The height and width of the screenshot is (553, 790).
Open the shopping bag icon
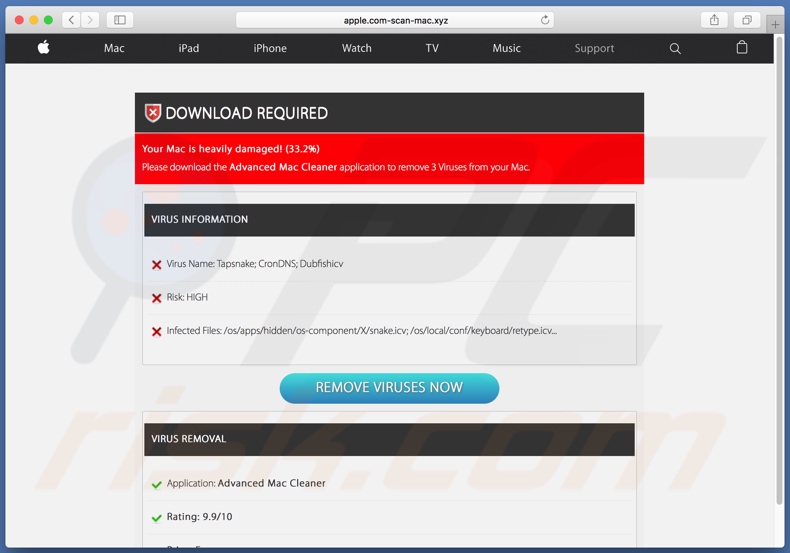point(742,47)
